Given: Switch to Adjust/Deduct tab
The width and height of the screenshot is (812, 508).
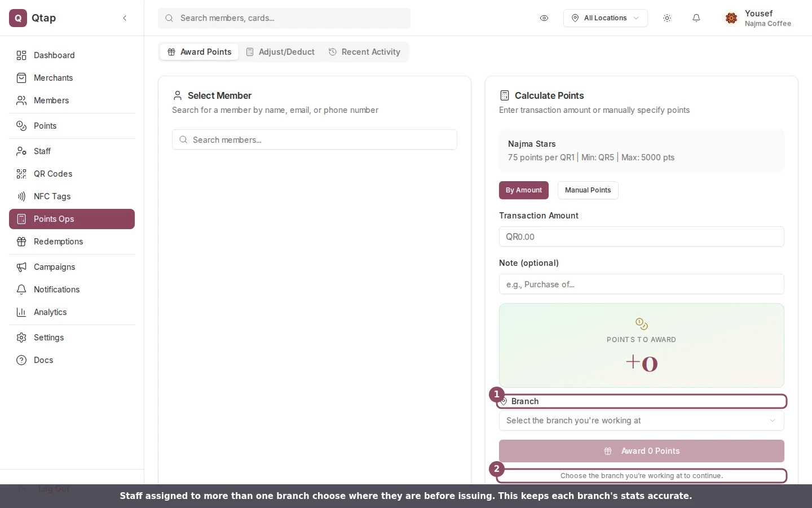Looking at the screenshot, I should 280,52.
